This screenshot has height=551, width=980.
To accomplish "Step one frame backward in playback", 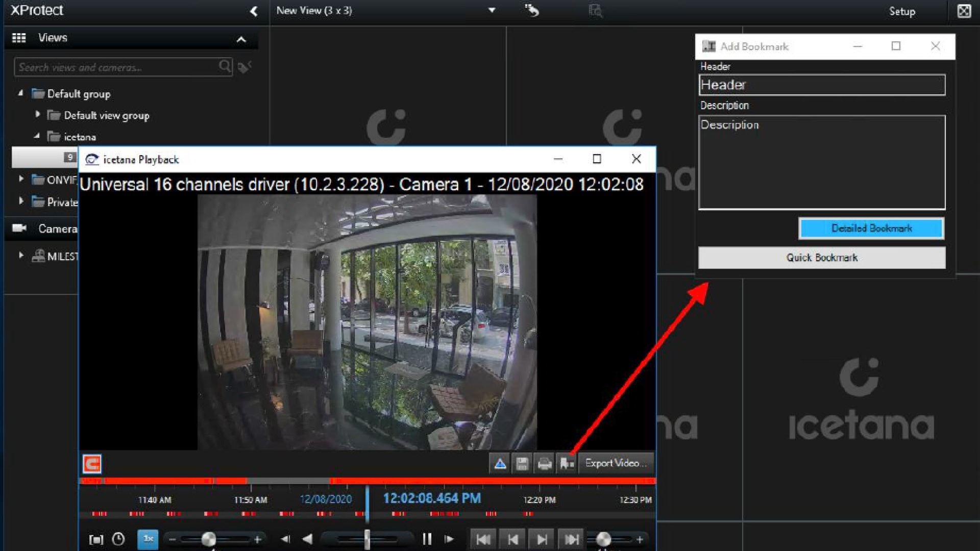I will (286, 539).
